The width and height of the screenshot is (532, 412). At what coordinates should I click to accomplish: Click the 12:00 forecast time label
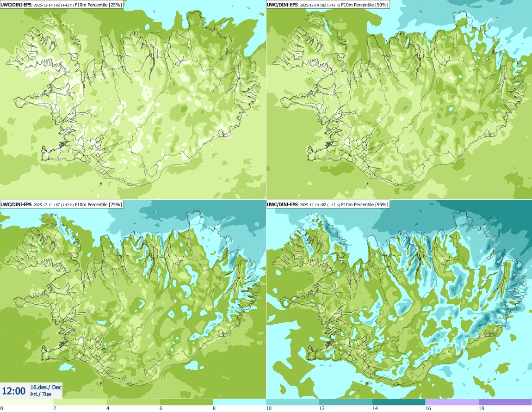coord(13,391)
